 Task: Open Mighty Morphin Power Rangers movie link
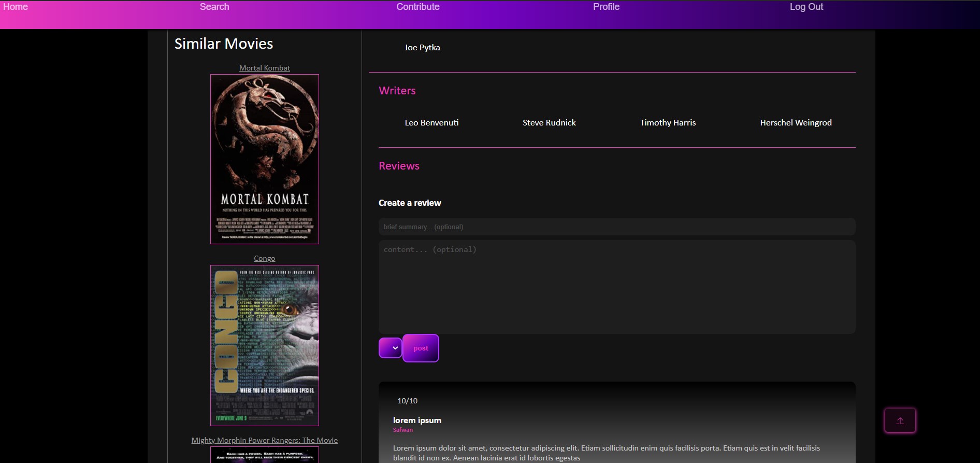(x=265, y=440)
